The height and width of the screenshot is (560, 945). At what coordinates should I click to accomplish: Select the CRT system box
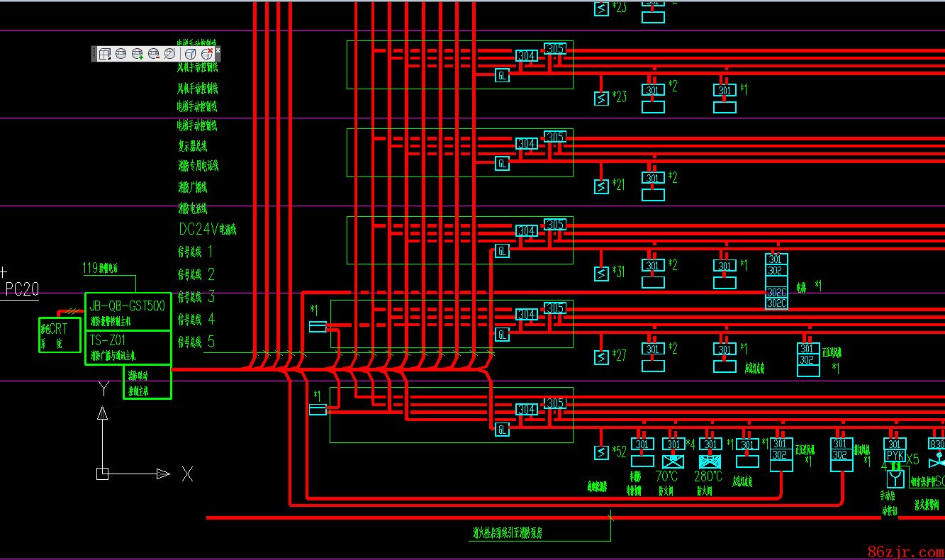coord(59,335)
